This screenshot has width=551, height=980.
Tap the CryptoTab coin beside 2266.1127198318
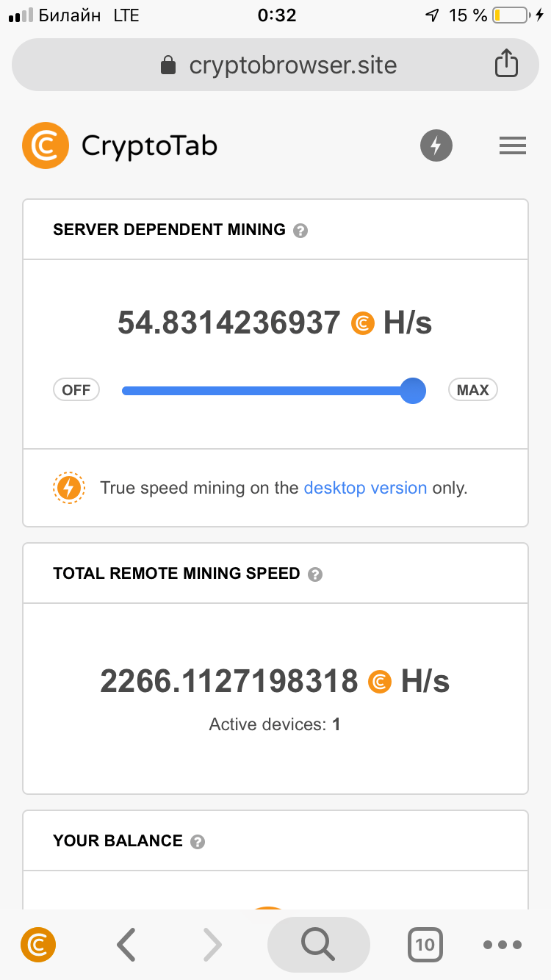tap(380, 682)
